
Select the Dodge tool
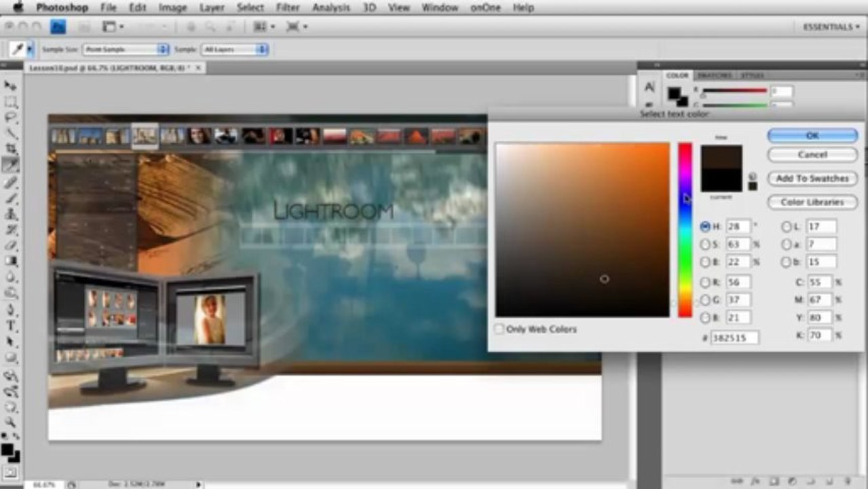pos(10,293)
